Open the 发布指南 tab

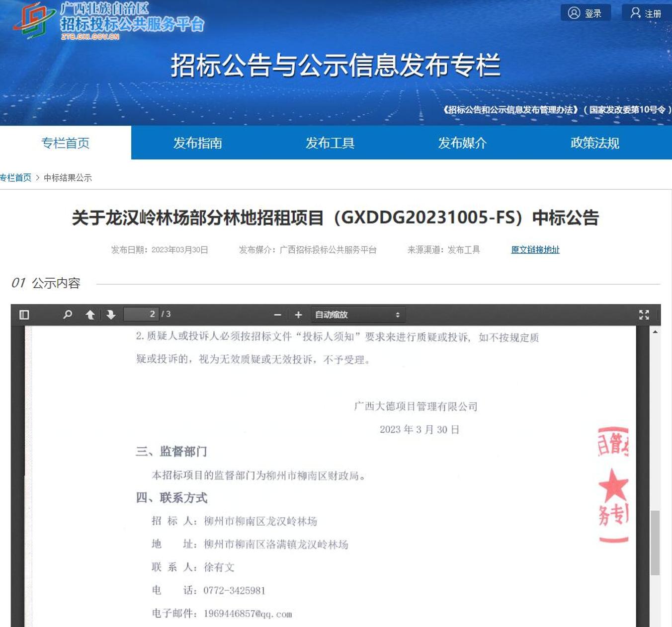coord(197,143)
